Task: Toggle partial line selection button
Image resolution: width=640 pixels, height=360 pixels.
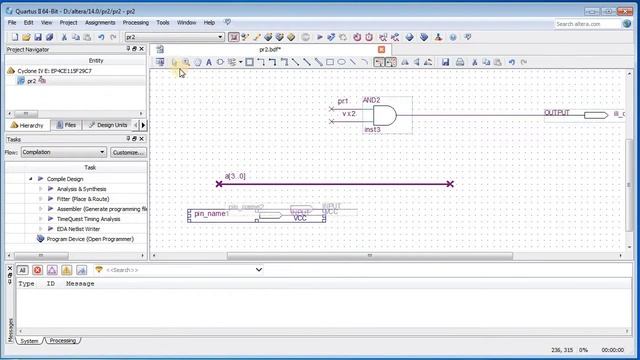Action: point(391,62)
